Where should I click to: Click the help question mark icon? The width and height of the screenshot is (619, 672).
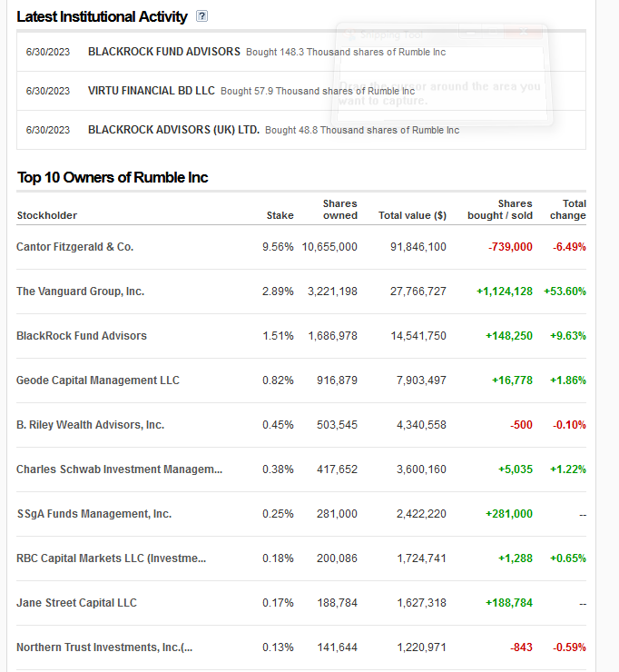pos(201,16)
